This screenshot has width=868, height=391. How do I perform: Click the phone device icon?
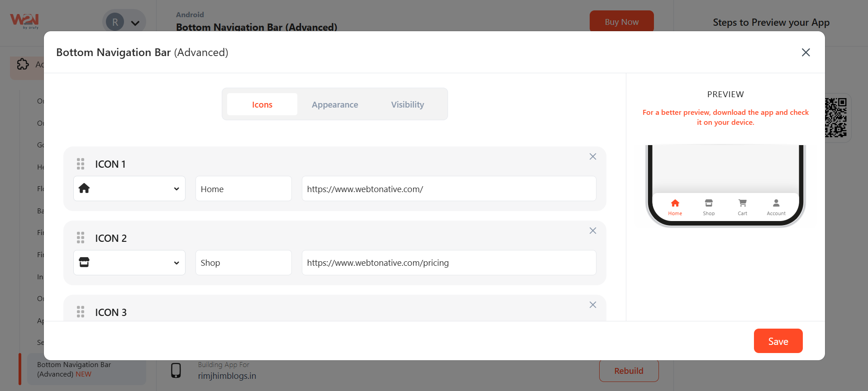(x=176, y=370)
